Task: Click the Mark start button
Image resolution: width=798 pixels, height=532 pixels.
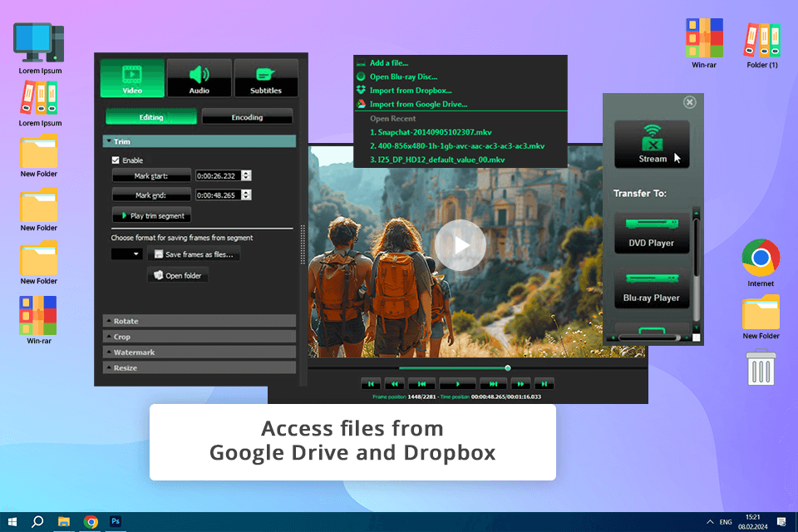Action: click(x=151, y=175)
